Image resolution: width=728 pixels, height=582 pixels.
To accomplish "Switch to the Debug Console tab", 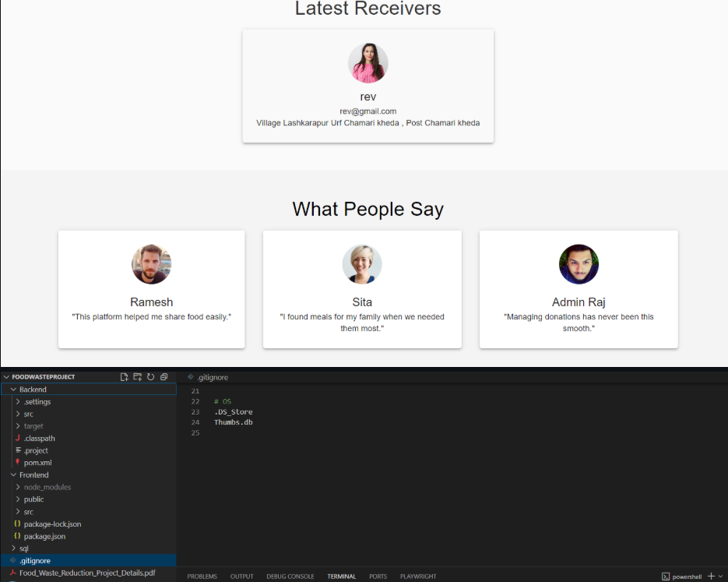I will point(290,577).
